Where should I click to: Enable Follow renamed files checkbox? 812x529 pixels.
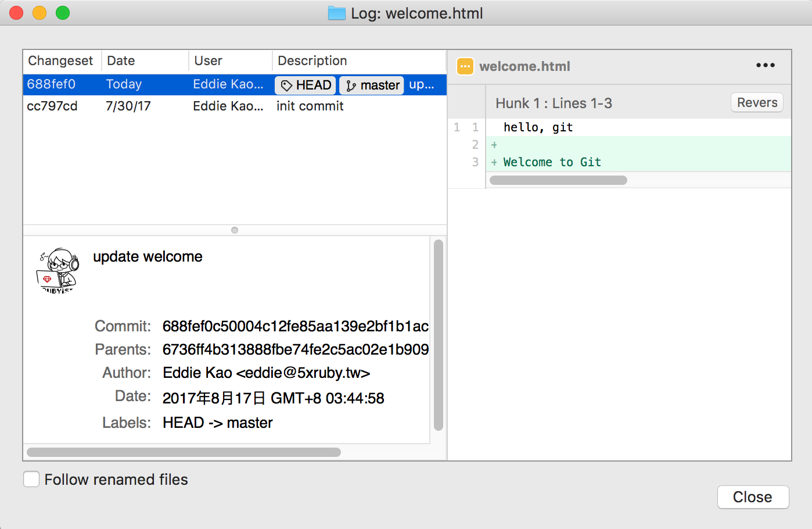point(31,479)
